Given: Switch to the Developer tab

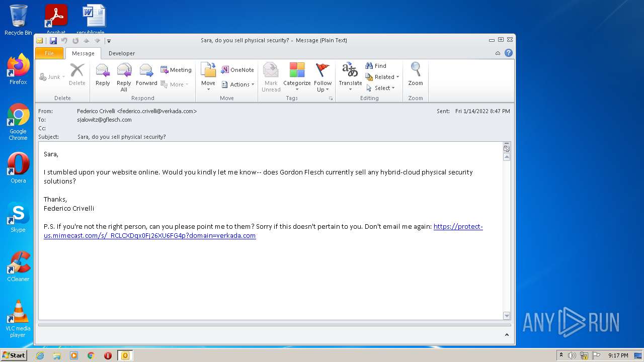Looking at the screenshot, I should click(x=122, y=53).
